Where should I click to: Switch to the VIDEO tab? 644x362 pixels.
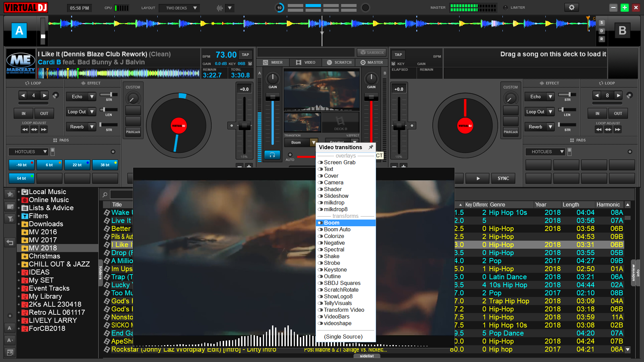[306, 62]
